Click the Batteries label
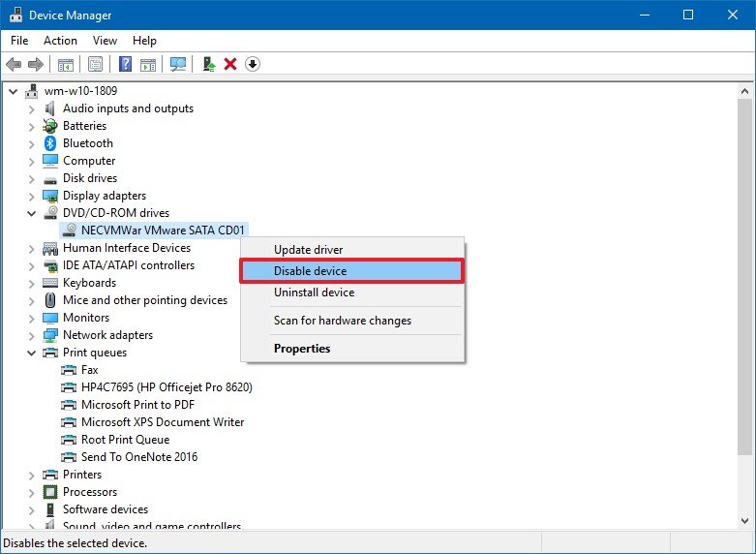The width and height of the screenshot is (756, 554). coord(84,126)
